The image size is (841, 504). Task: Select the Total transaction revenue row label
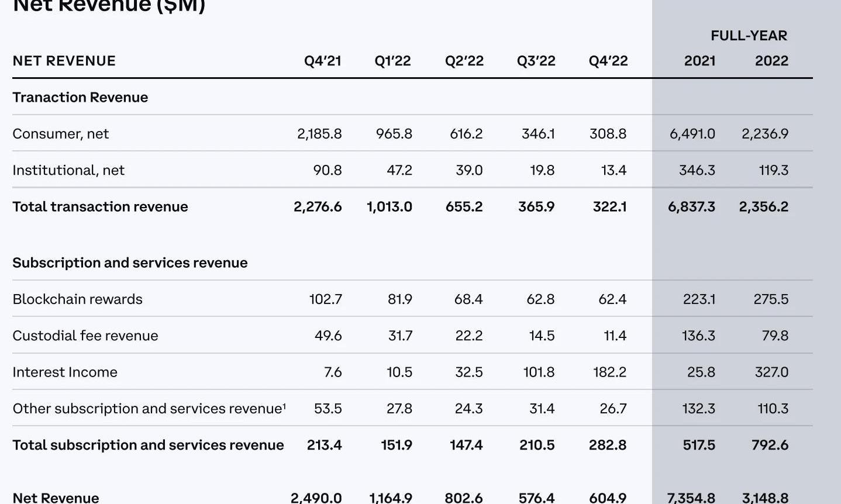pyautogui.click(x=100, y=206)
